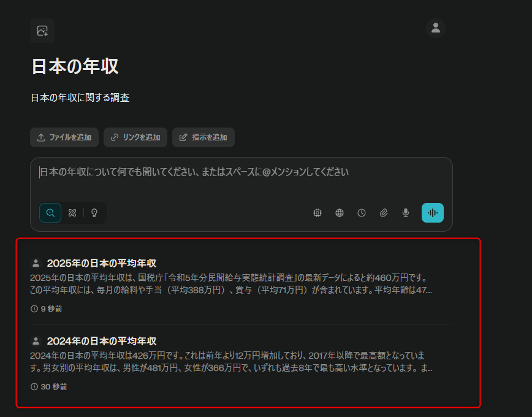532x417 pixels.
Task: Click the clock icon in input toolbar
Action: pos(362,213)
